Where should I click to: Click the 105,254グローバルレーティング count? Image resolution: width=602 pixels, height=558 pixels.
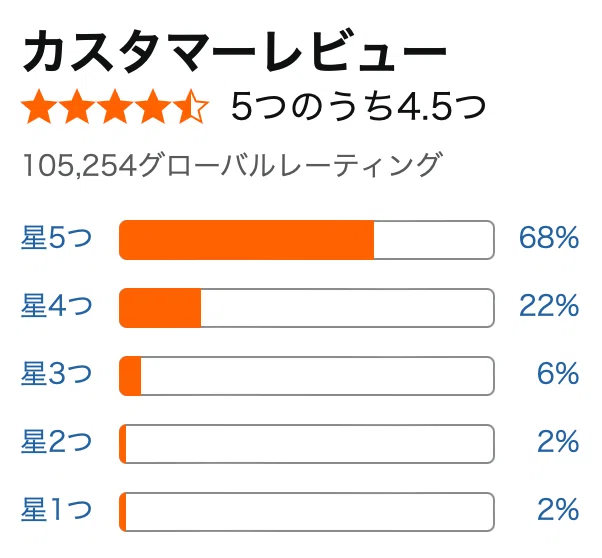[233, 165]
